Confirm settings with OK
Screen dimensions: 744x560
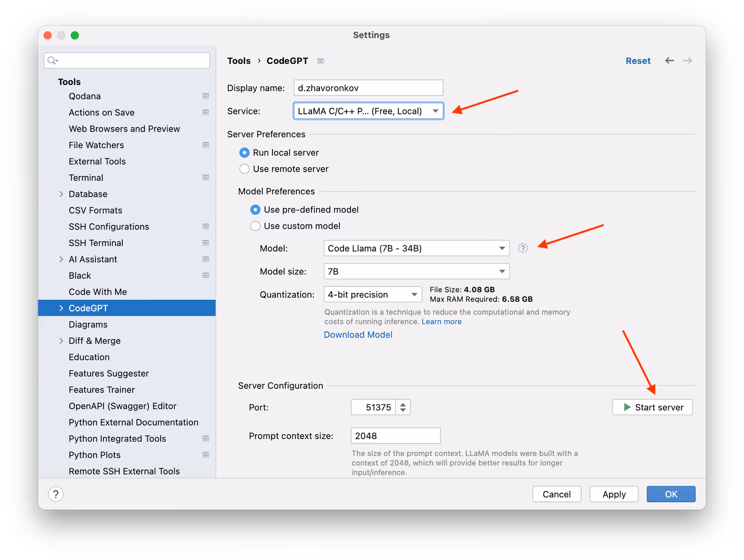tap(671, 494)
